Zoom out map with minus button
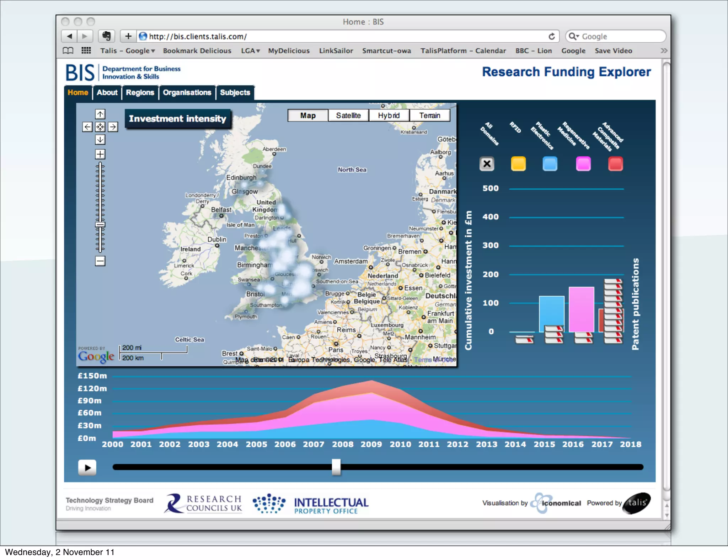Viewport: 728px width, 560px height. (100, 261)
